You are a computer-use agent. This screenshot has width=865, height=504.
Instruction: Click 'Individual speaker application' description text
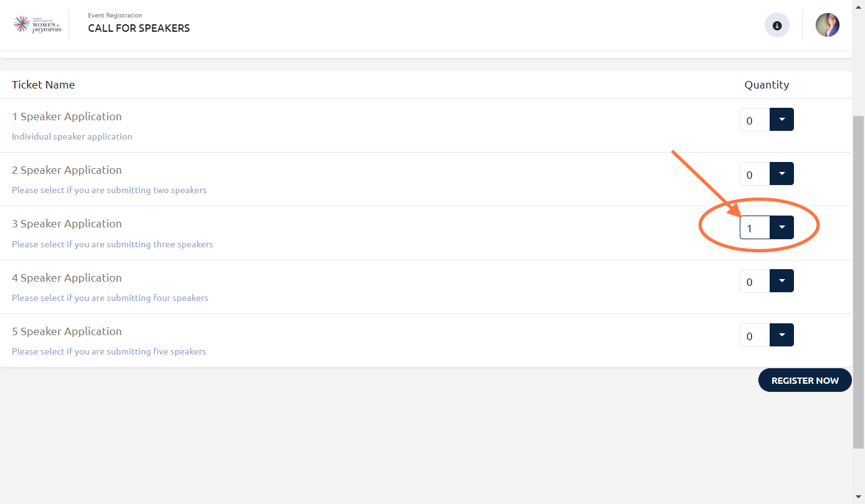[x=72, y=136]
